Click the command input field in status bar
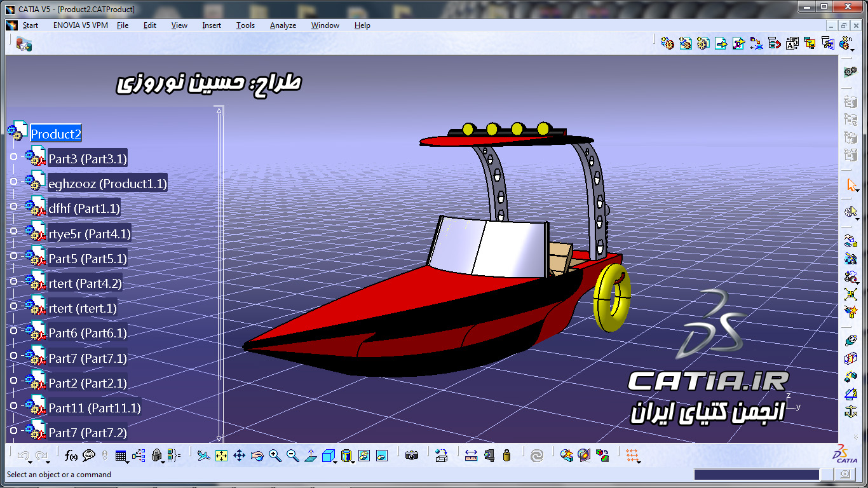Image resolution: width=868 pixels, height=488 pixels. (756, 475)
